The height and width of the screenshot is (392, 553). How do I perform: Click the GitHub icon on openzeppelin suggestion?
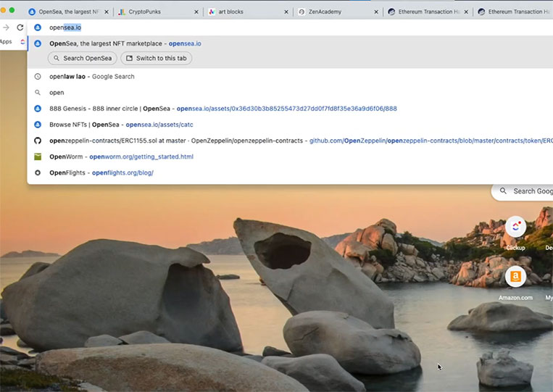tap(38, 141)
